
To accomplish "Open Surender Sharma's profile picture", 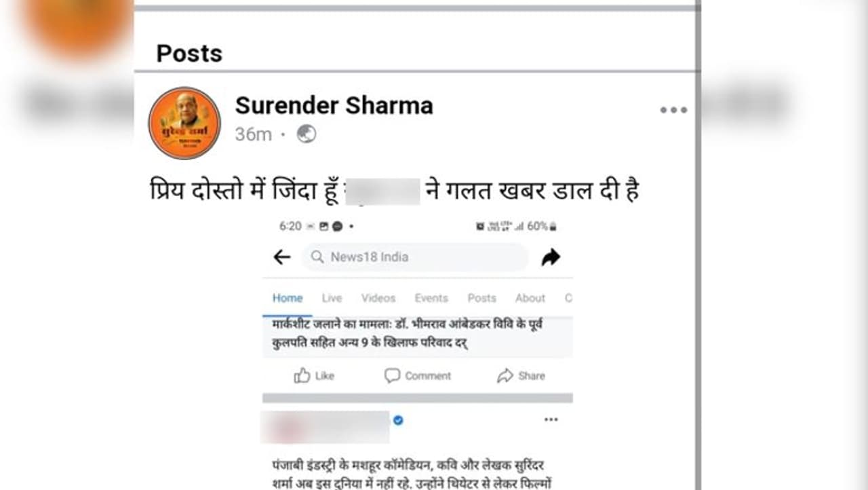I will click(x=184, y=123).
